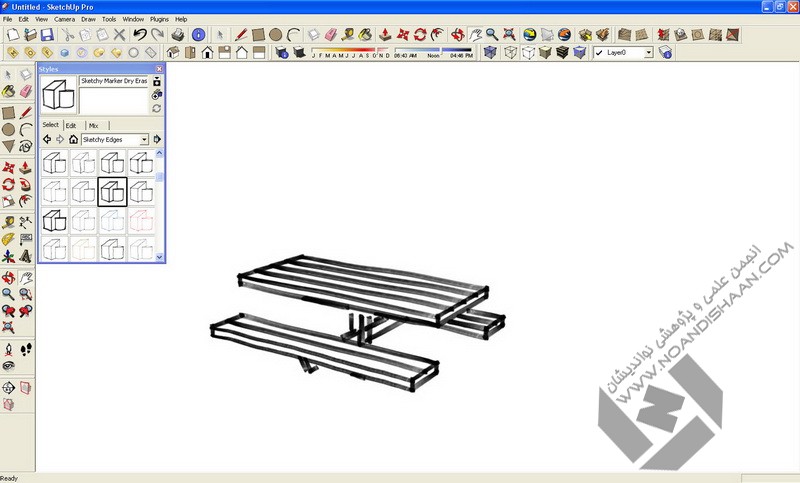This screenshot has width=800, height=483.
Task: Select the Zoom magnifier in the top toolbar
Action: coord(493,35)
